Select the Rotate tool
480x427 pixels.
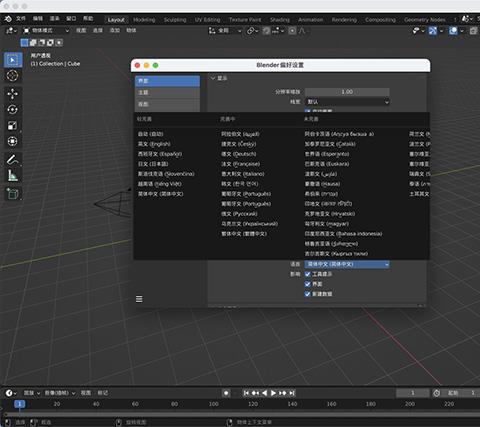click(13, 109)
